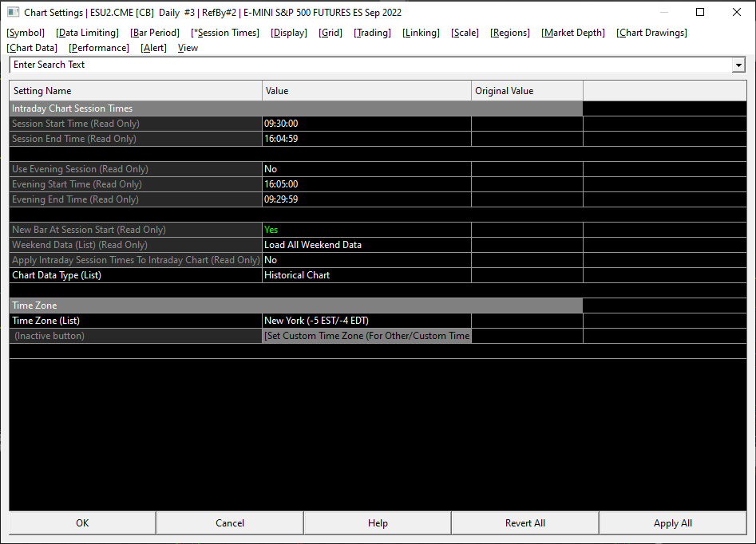The width and height of the screenshot is (756, 544).
Task: Select the Weekend Data (List) label
Action: 136,245
